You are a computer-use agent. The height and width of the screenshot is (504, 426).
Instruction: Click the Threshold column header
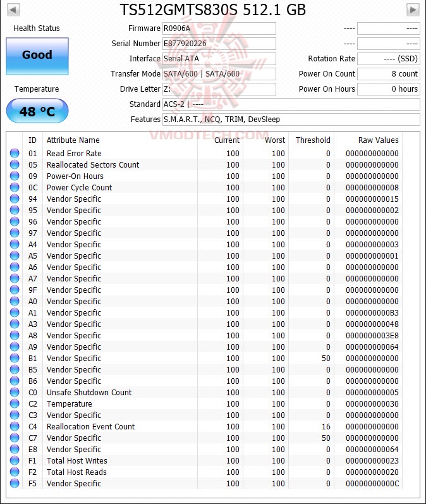[313, 140]
